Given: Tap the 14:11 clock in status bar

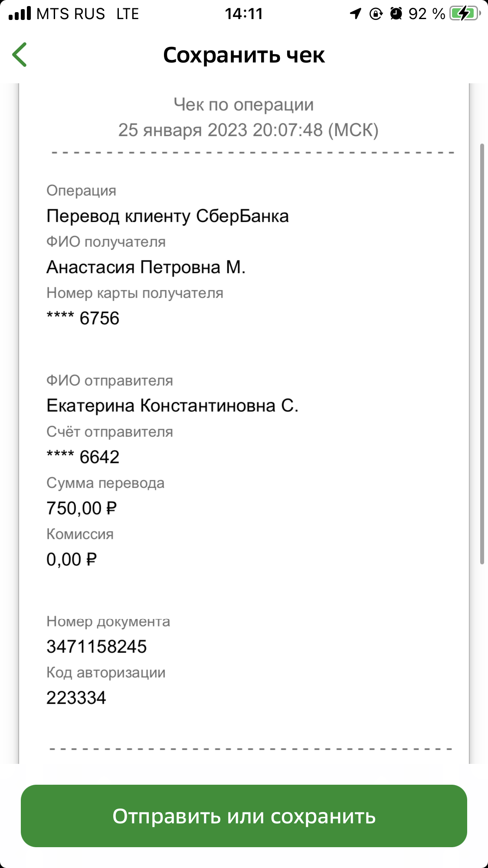Looking at the screenshot, I should click(x=244, y=14).
